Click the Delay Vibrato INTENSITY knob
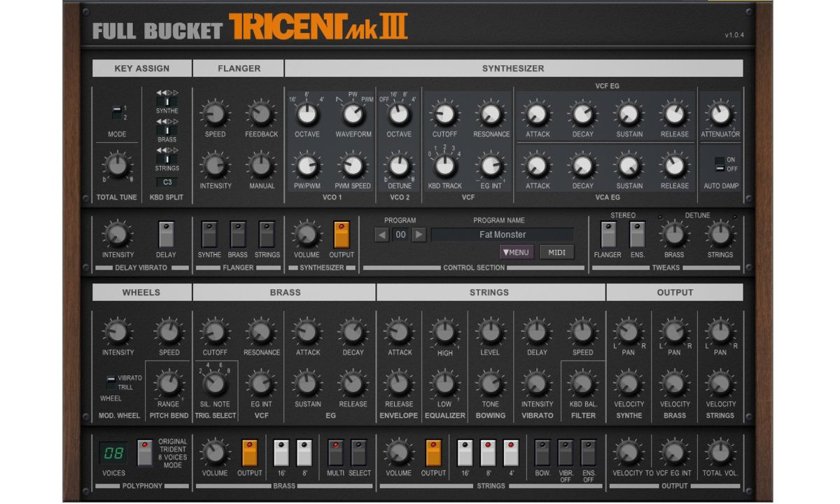The height and width of the screenshot is (504, 840). click(x=117, y=234)
